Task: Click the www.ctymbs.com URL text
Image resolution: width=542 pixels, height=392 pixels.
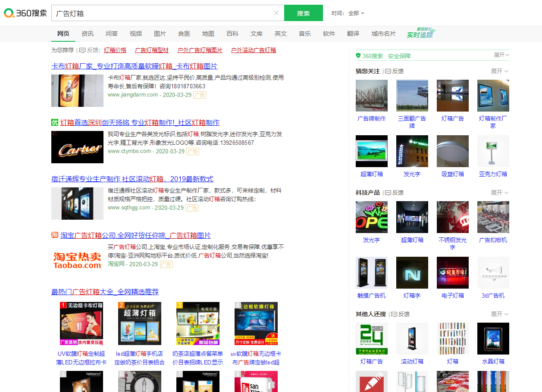Action: (x=129, y=151)
